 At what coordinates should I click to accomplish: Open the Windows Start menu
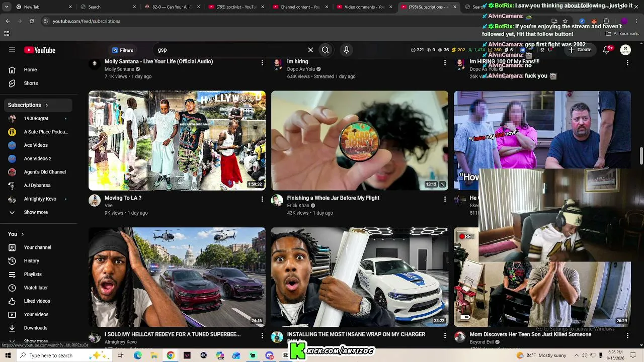(8, 355)
